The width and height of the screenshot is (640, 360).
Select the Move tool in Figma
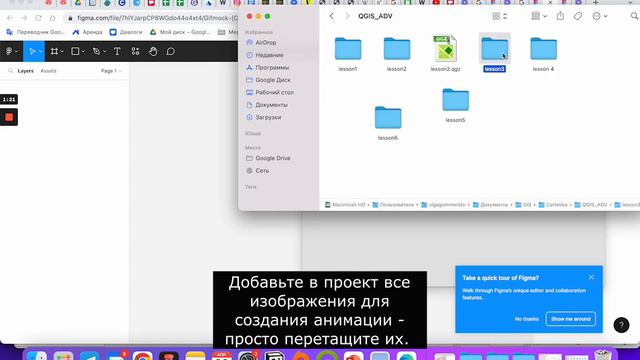point(32,51)
